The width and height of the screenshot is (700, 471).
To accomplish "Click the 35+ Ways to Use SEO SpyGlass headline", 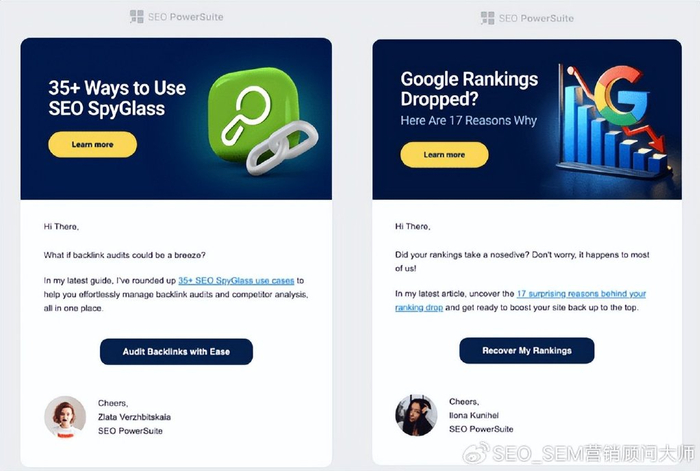I will pos(117,98).
